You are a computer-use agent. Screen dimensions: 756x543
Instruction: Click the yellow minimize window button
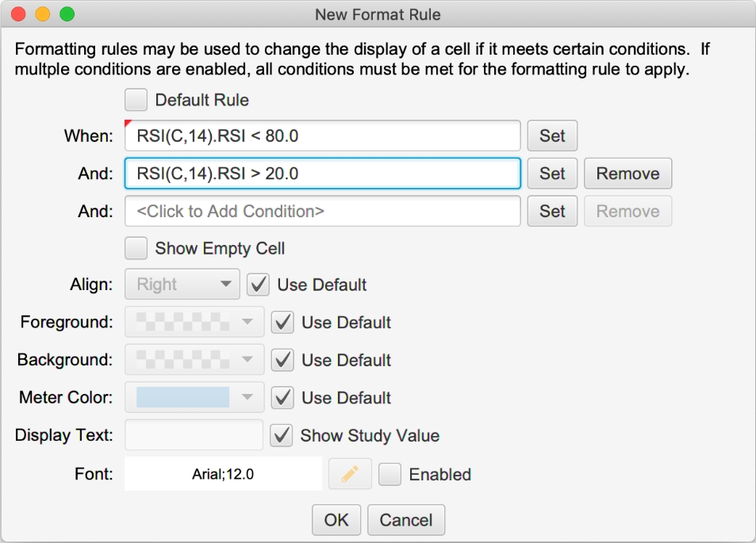coord(43,14)
